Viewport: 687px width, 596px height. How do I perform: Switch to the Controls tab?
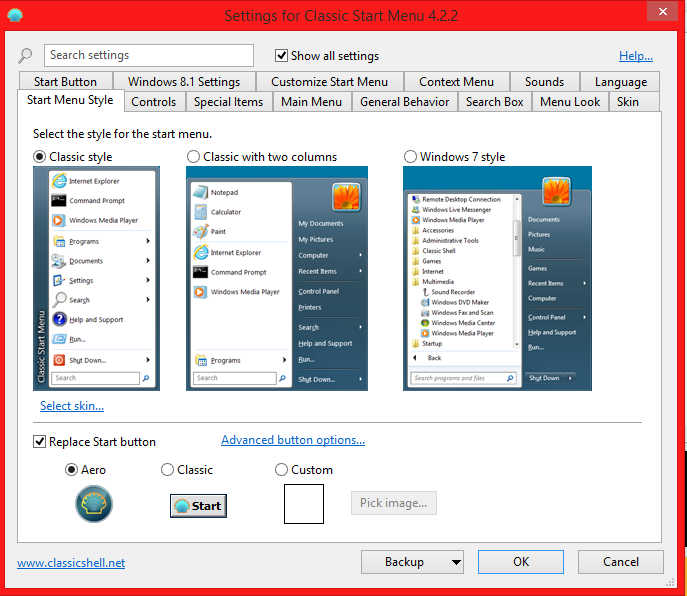[153, 102]
